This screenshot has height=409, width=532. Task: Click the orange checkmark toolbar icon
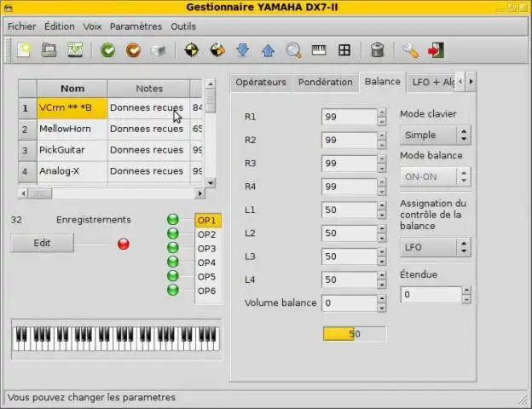pos(133,50)
